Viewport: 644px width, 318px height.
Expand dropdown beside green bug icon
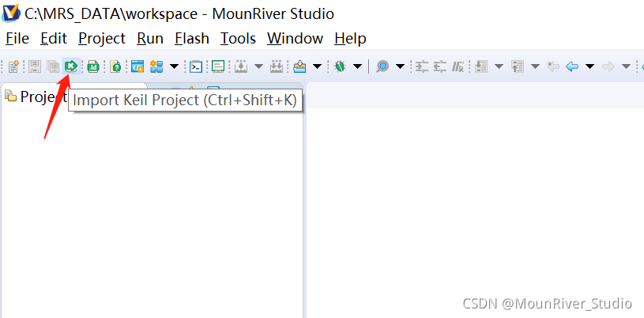(x=357, y=66)
